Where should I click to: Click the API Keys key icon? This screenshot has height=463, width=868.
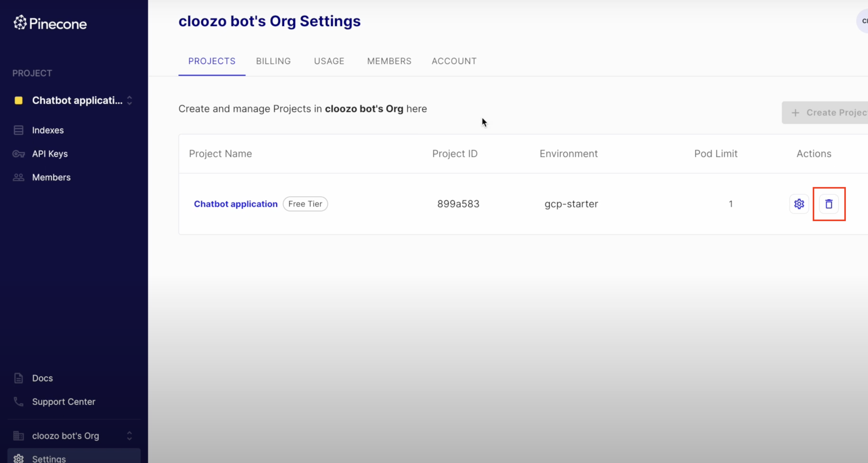click(19, 154)
